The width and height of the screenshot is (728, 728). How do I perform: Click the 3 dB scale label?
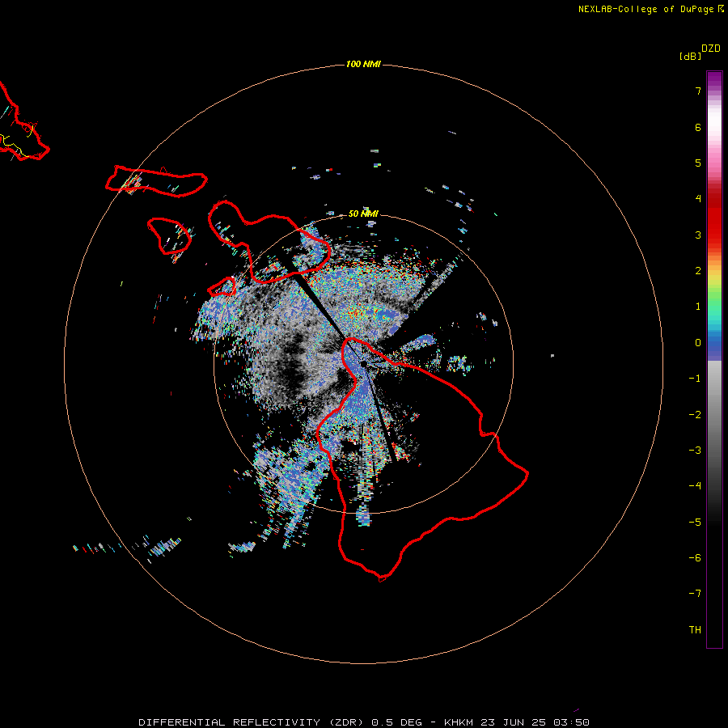(698, 235)
